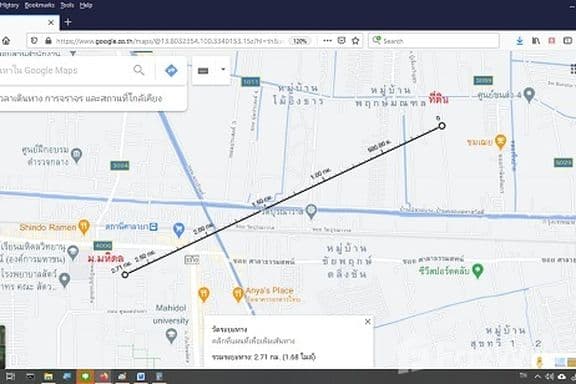The width and height of the screenshot is (576, 384).
Task: View site security padlock info
Action: pos(48,41)
